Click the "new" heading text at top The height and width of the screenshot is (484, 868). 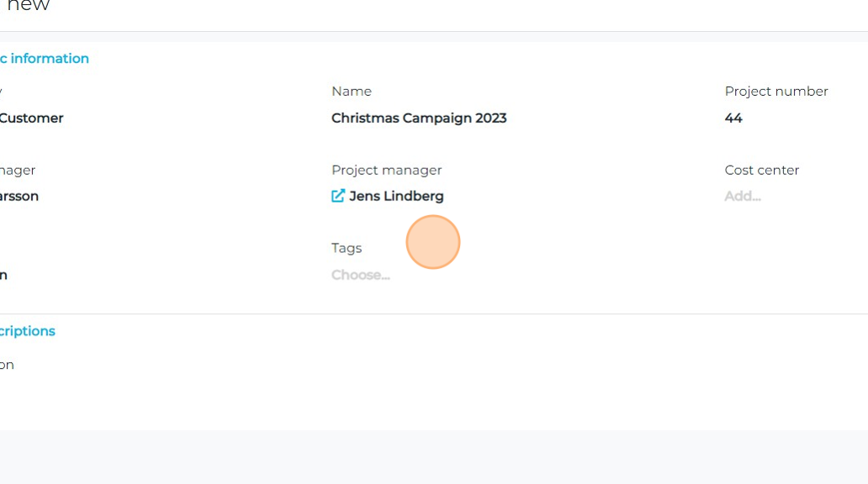[28, 7]
